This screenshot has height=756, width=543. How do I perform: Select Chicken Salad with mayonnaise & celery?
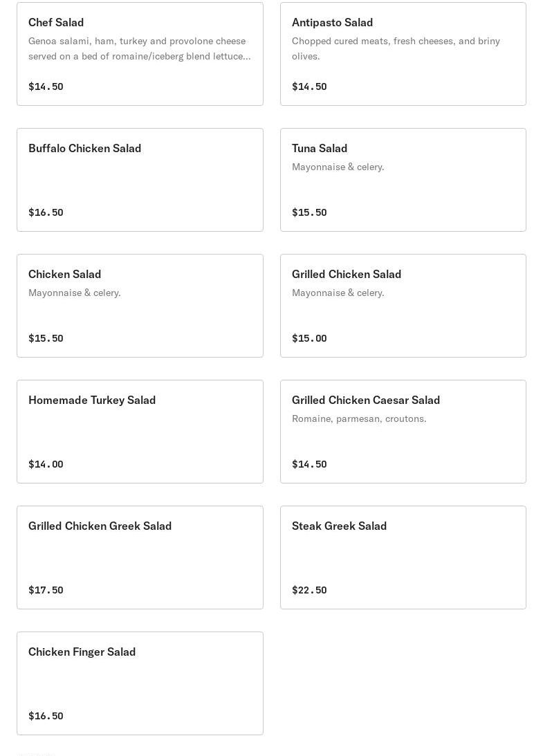tap(140, 306)
